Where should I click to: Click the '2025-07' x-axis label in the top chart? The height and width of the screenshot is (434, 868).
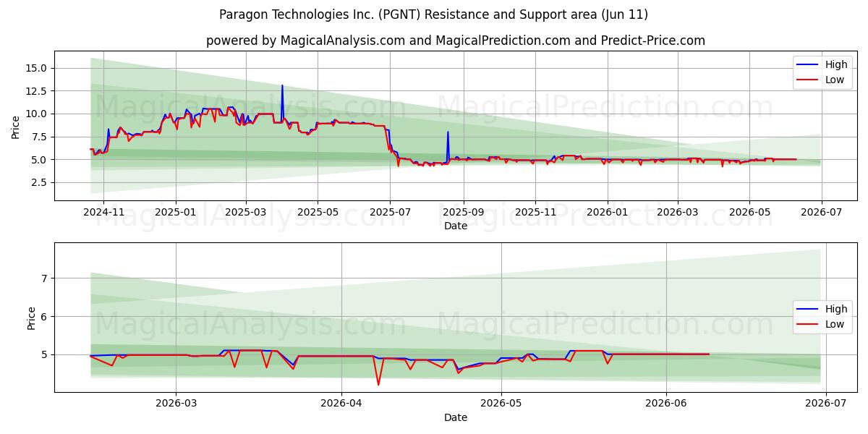pyautogui.click(x=390, y=212)
